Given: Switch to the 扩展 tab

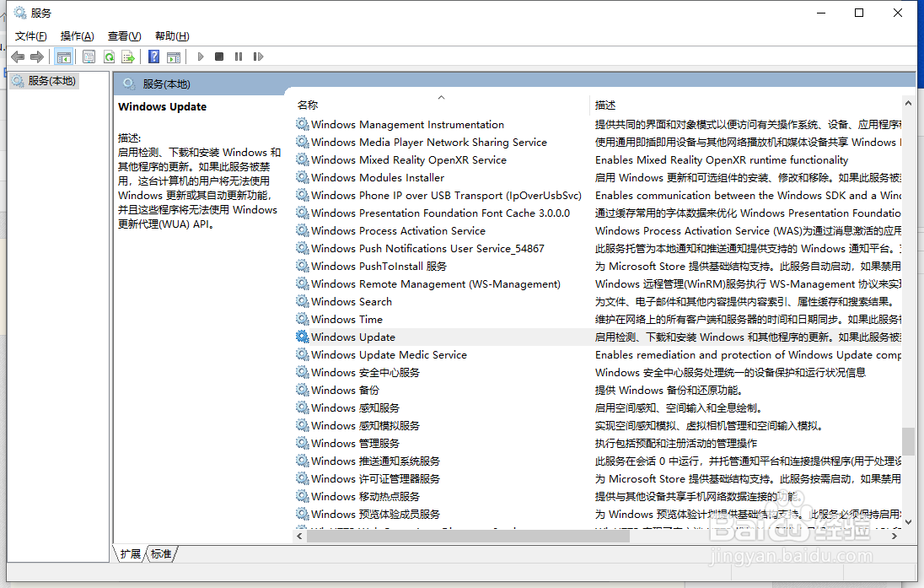Looking at the screenshot, I should pos(130,553).
